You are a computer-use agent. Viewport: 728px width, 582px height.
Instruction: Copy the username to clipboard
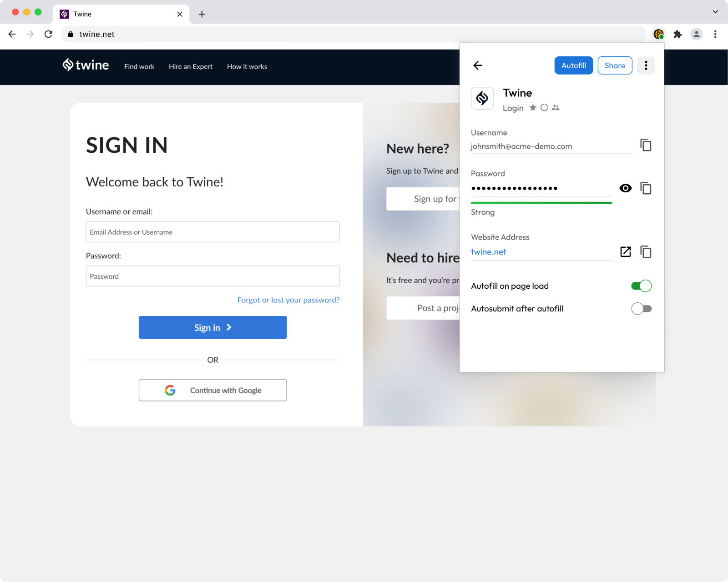pos(646,145)
